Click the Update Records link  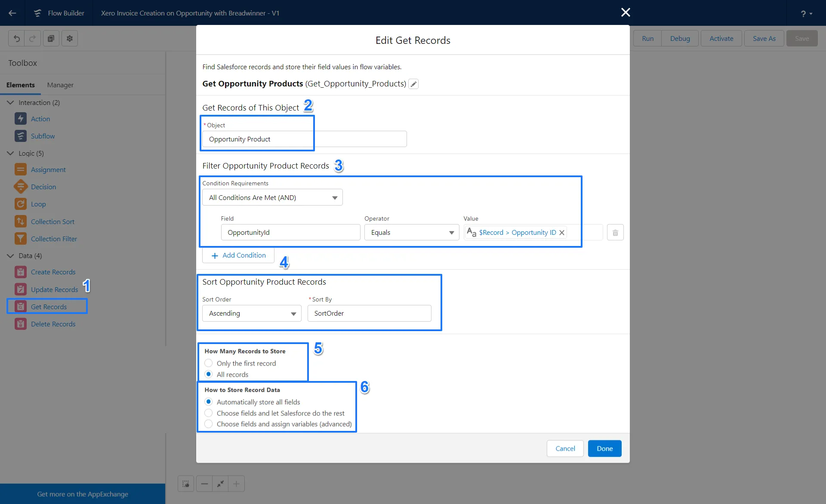tap(55, 289)
